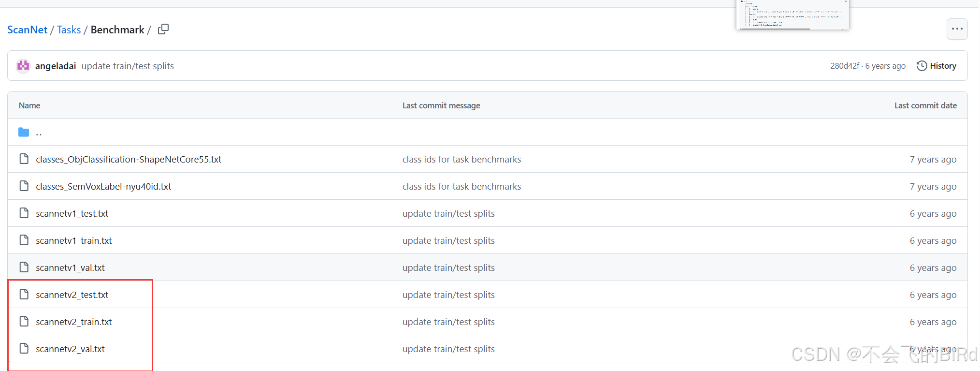Image resolution: width=980 pixels, height=371 pixels.
Task: Click file icon beside scannetv2_val.txt
Action: point(24,349)
